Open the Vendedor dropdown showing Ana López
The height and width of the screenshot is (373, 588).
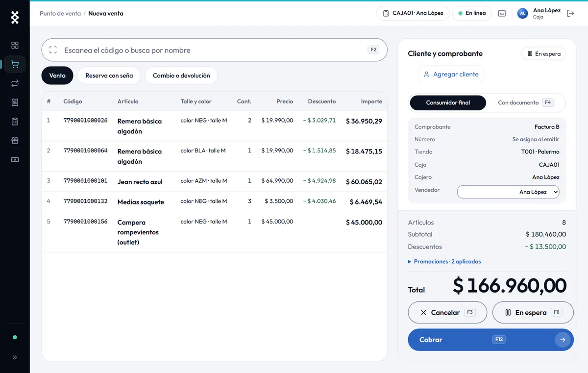(508, 192)
